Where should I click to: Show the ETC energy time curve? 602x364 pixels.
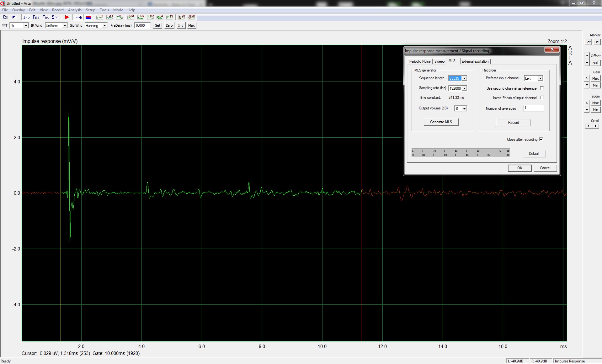[141, 17]
